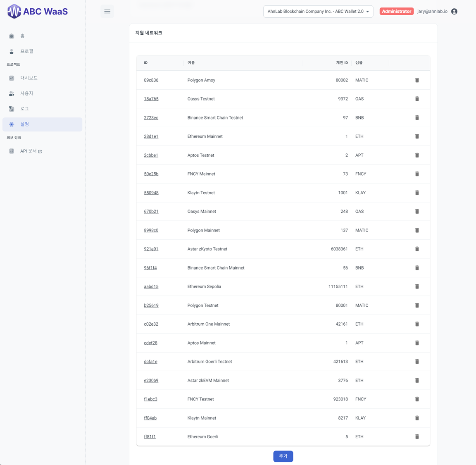Delete the Ethereum Goerli network
The image size is (476, 465).
point(417,436)
